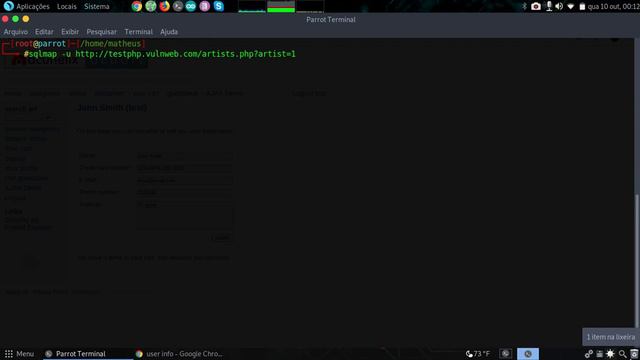640x360 pixels.
Task: Open the pink app launcher icon
Action: 204,6
